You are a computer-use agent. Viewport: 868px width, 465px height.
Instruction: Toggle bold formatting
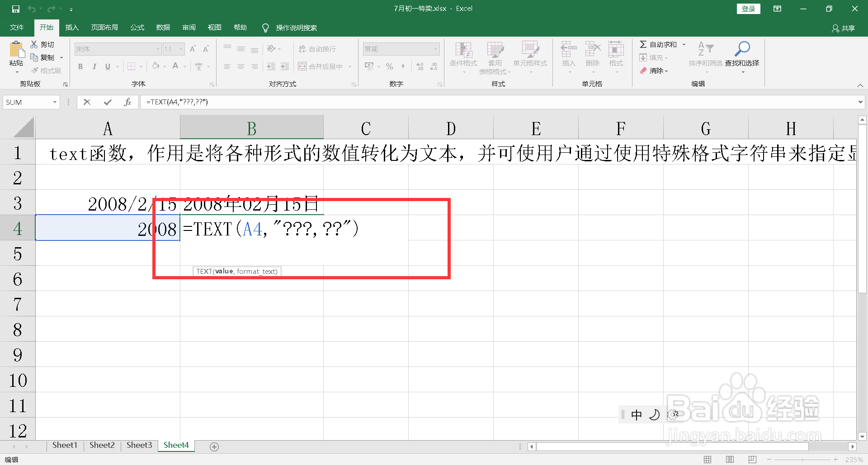(80, 66)
